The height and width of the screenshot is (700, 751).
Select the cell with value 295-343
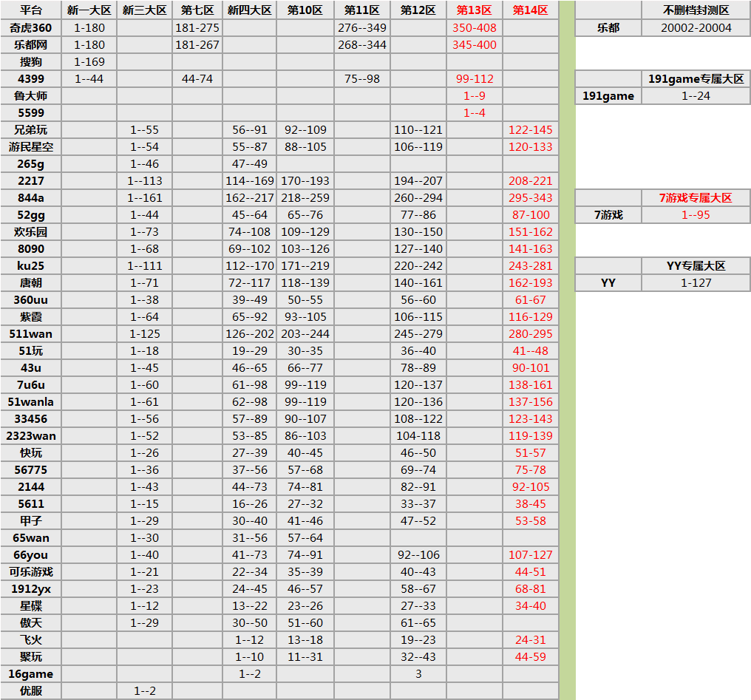pos(530,198)
